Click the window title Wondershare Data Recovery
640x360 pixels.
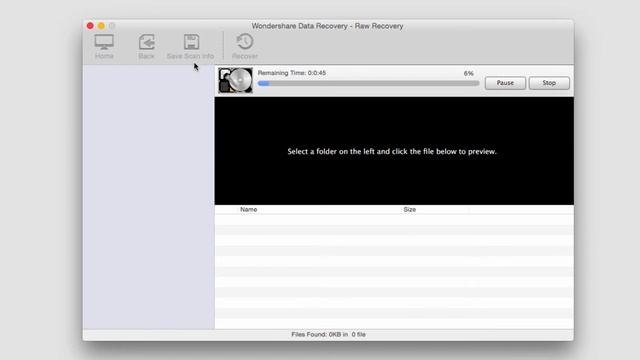(x=327, y=26)
